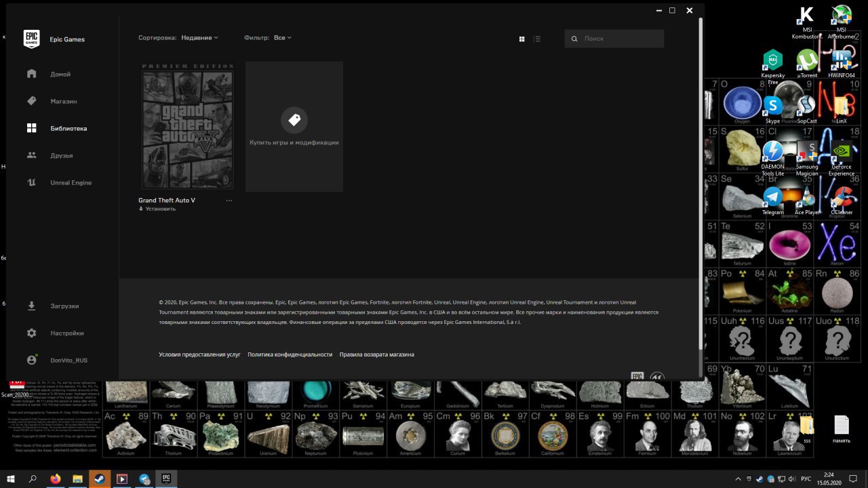Expand the filter dropdown (Все)

[282, 38]
